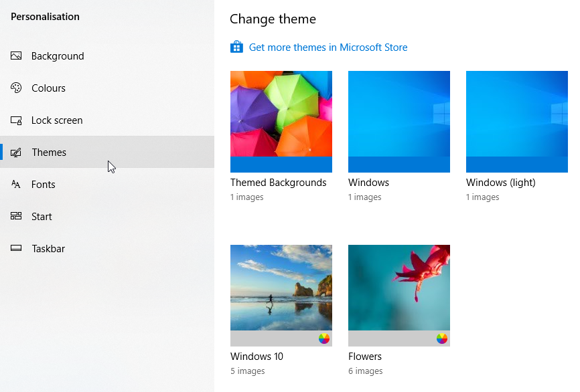Click the colour wheel badge on Flowers theme
This screenshot has width=580, height=392.
(442, 339)
